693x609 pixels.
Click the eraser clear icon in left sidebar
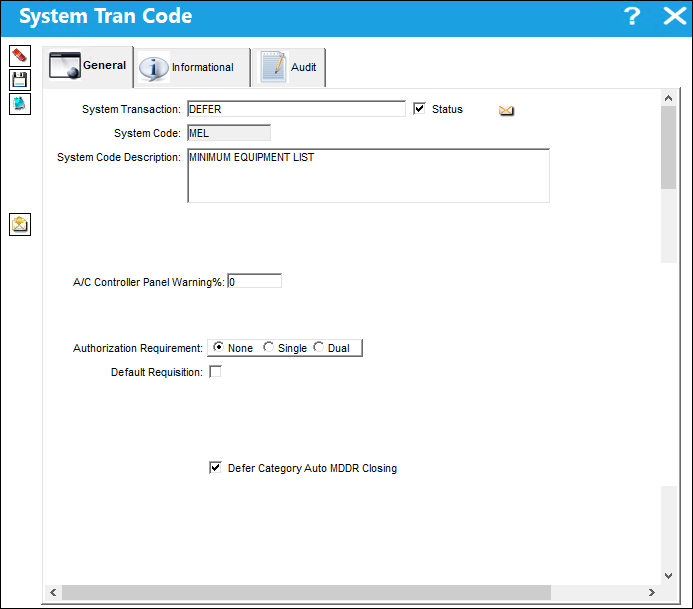click(x=20, y=56)
